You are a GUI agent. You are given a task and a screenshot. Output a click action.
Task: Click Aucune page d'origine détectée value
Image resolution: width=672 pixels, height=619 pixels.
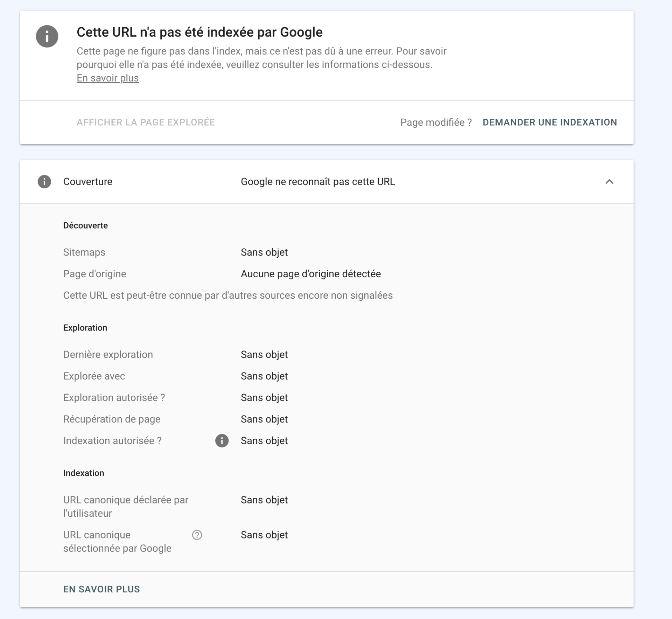coord(310,274)
